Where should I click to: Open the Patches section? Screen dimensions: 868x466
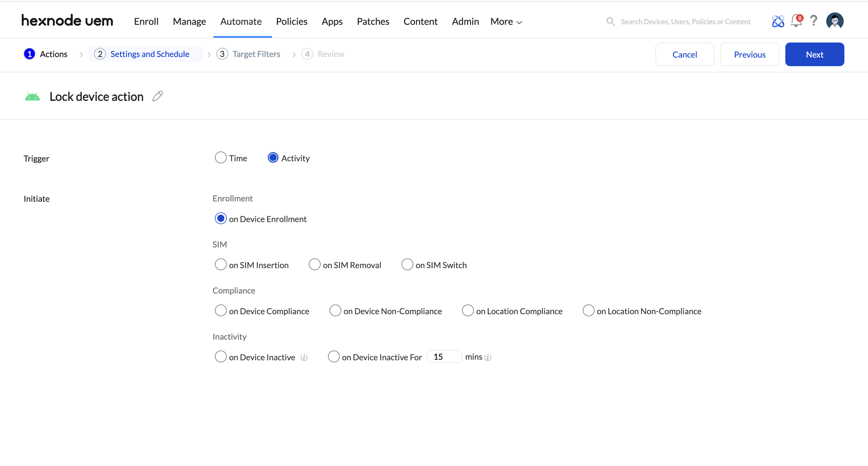pos(373,21)
